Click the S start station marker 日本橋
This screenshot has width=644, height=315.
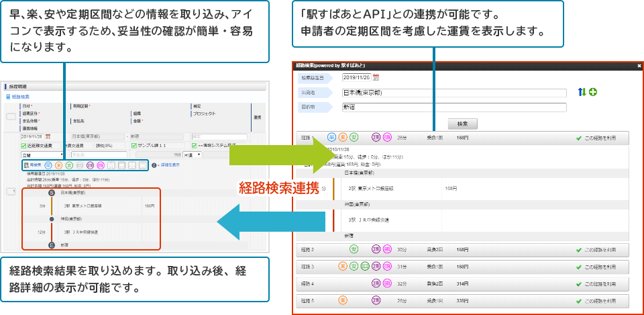52,193
